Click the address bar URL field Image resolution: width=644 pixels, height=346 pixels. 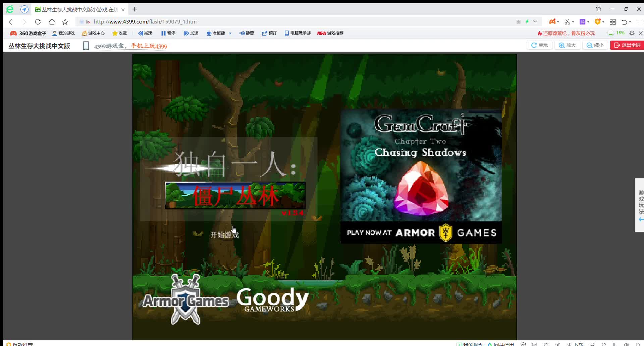(302, 22)
